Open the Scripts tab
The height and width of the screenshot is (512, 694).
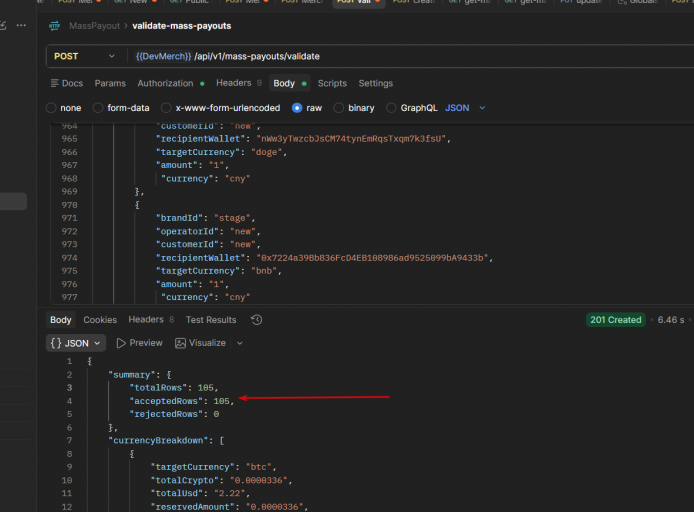coord(332,83)
